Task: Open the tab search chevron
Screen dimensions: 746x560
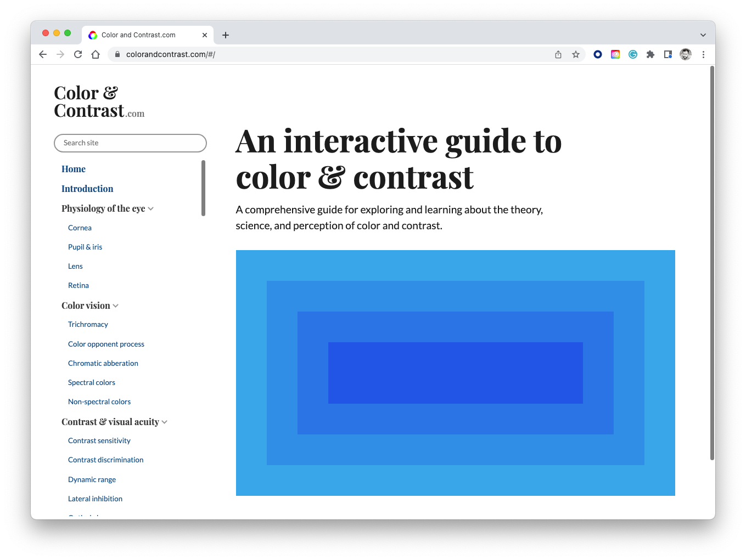Action: coord(703,35)
